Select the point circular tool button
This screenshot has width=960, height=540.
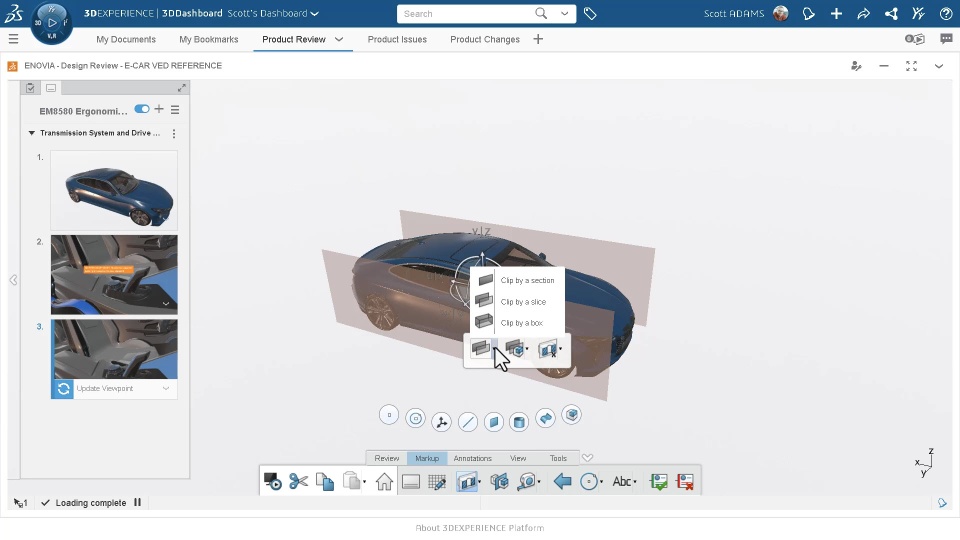click(x=389, y=415)
